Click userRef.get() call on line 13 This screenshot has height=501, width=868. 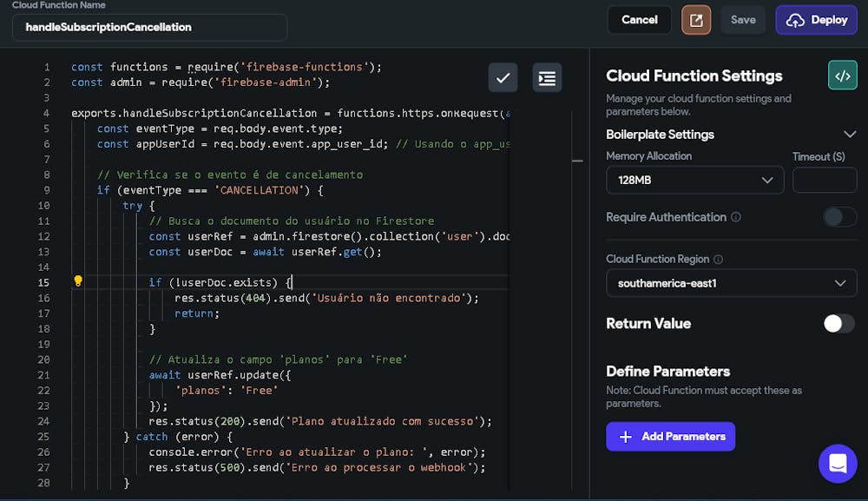tap(337, 252)
